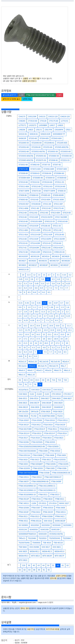This screenshot has width=75, height=644.
Task: Choose the T25 wrench option
Action: tap(20, 384)
